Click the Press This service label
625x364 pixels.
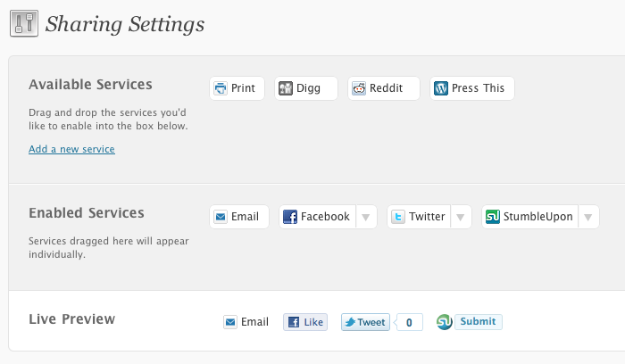tap(478, 88)
